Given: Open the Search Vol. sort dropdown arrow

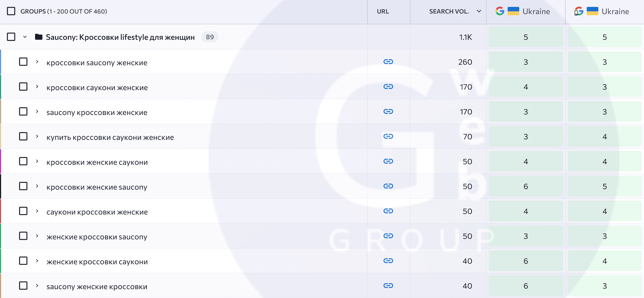Looking at the screenshot, I should [x=479, y=11].
